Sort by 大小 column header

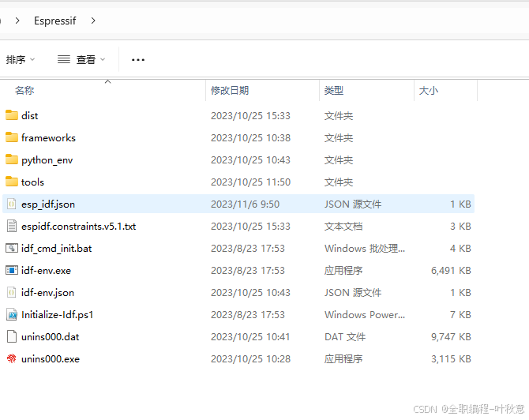(429, 91)
